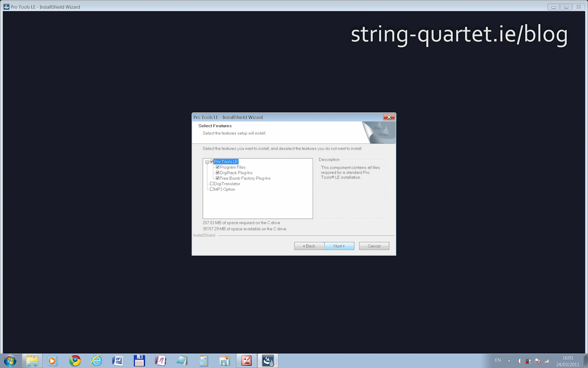
Task: Open Google Chrome from the taskbar
Action: pyautogui.click(x=75, y=361)
